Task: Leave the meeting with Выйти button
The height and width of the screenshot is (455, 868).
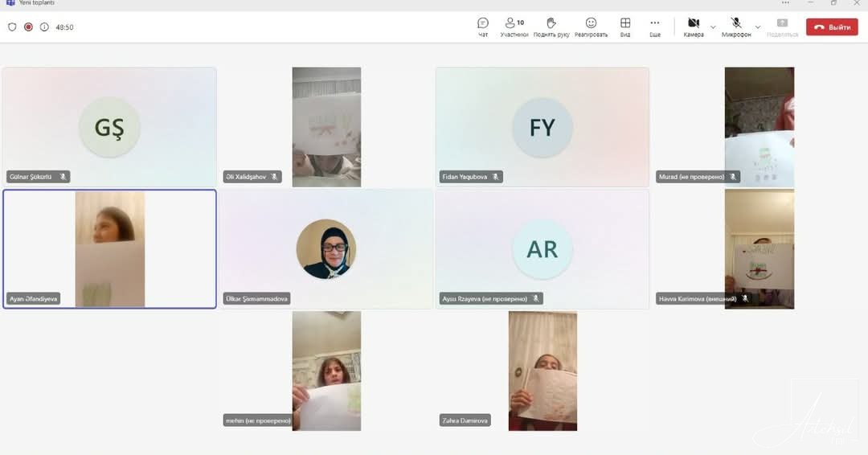Action: click(832, 27)
